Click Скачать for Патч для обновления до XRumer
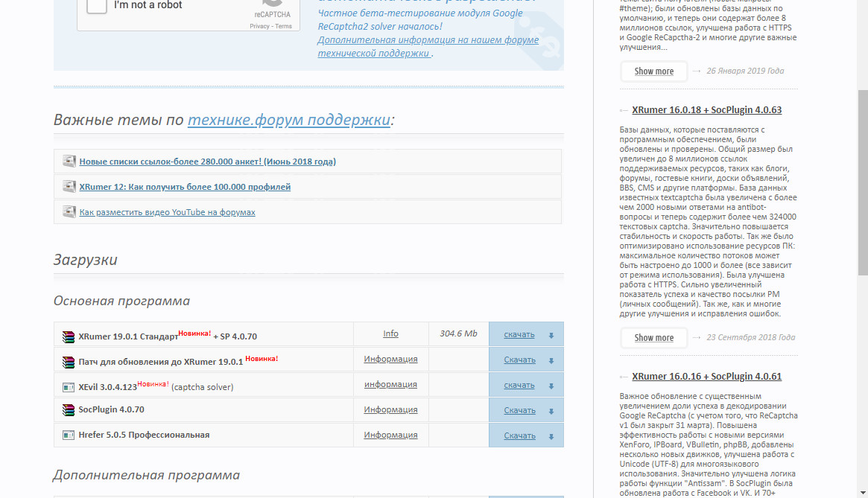The height and width of the screenshot is (498, 868). click(519, 360)
